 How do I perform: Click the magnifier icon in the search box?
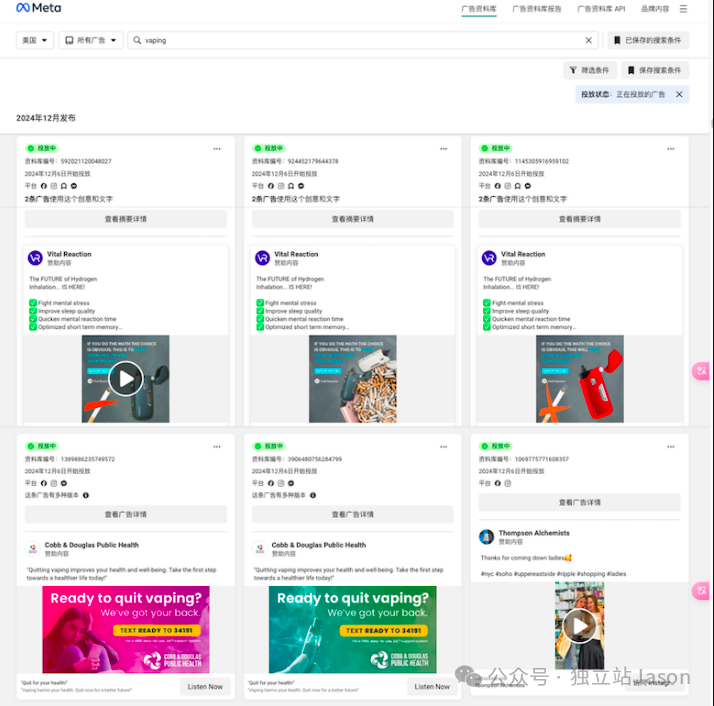(x=137, y=40)
